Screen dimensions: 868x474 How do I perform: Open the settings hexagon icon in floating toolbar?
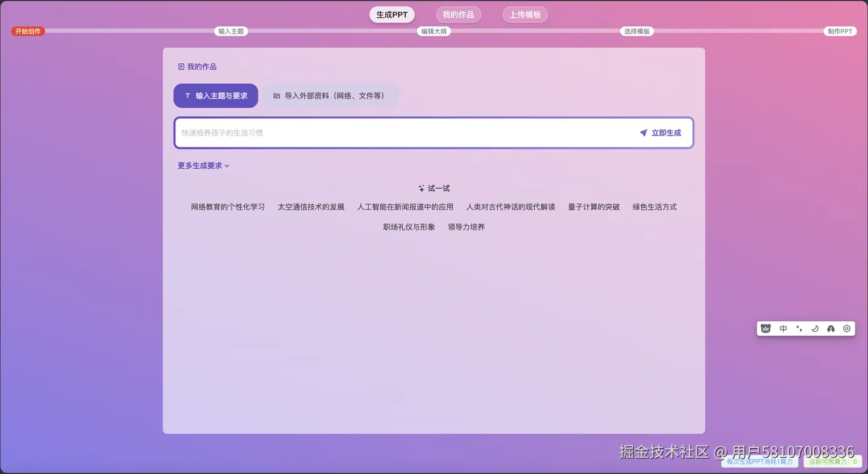click(846, 328)
